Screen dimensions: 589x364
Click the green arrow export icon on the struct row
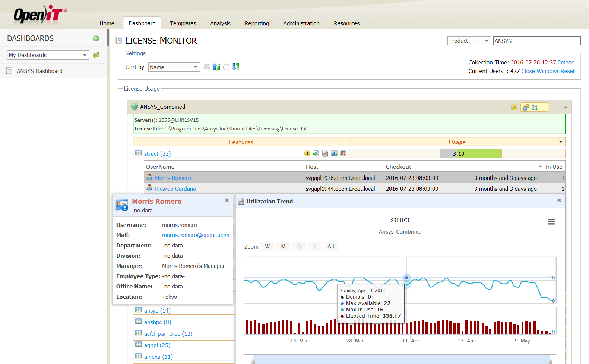pyautogui.click(x=316, y=153)
